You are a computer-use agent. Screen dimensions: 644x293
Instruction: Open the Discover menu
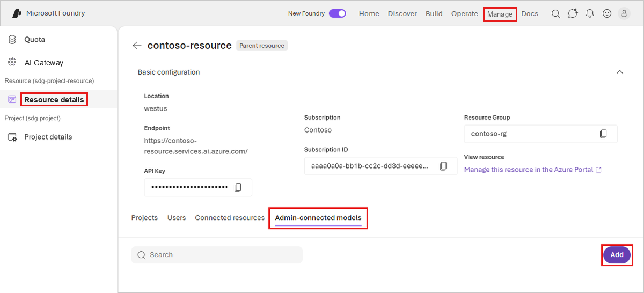(x=402, y=14)
